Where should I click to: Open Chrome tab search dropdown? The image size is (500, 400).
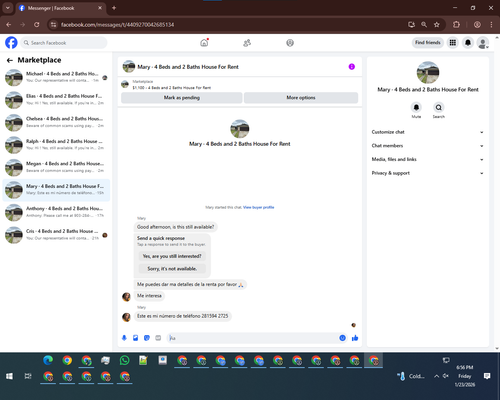[7, 8]
